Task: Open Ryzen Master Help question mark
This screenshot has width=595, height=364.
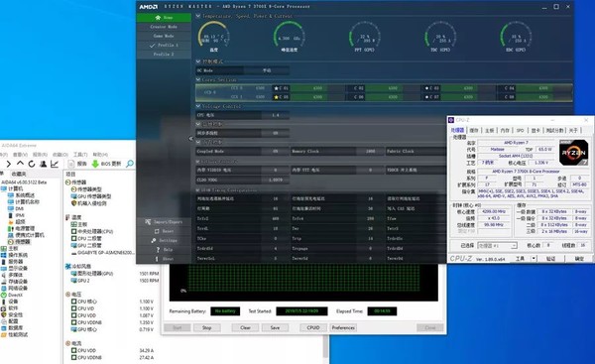Action: click(158, 250)
